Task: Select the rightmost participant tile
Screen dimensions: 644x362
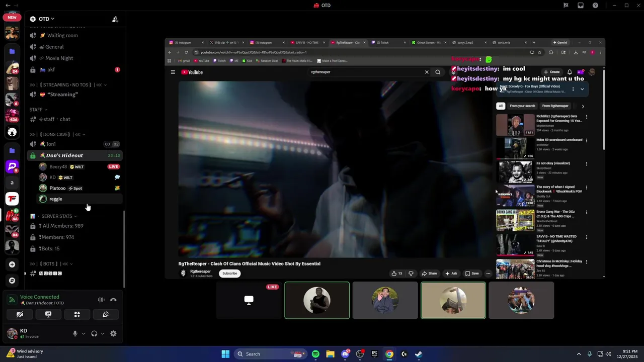Action: click(521, 300)
